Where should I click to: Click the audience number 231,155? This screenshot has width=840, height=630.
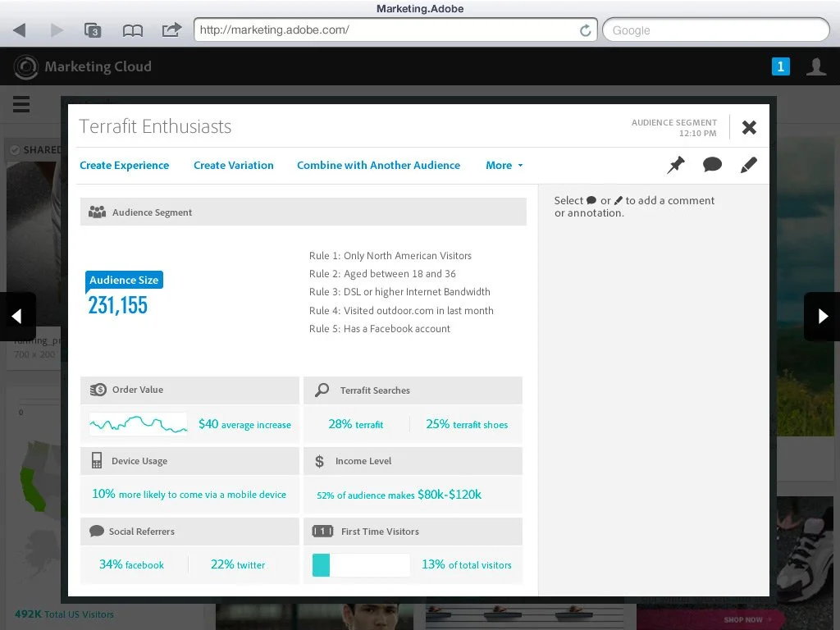click(118, 305)
